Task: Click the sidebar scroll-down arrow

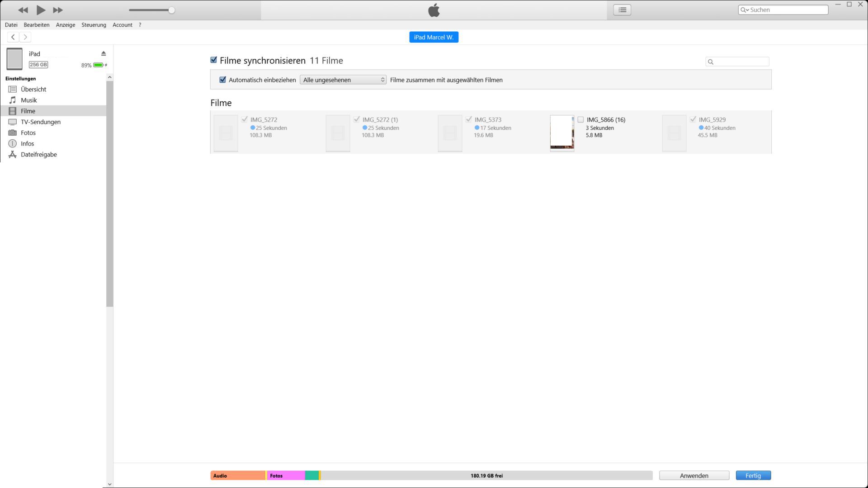Action: coord(109,484)
